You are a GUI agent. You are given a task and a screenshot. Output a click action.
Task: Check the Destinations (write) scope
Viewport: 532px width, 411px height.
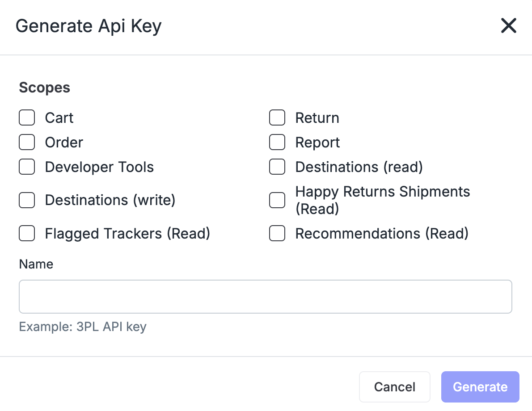tap(27, 200)
